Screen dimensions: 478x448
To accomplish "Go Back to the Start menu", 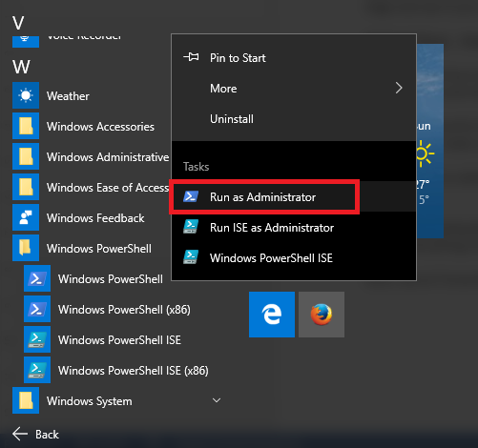I will pyautogui.click(x=35, y=435).
